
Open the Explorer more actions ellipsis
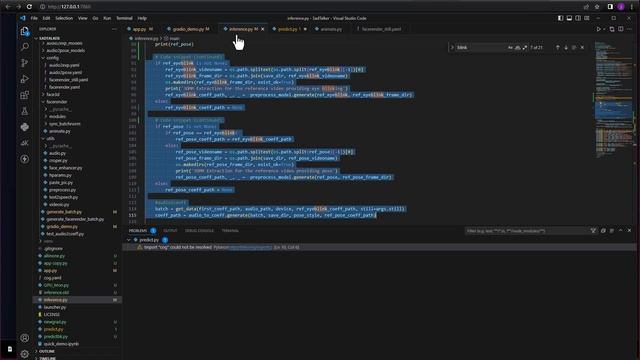pos(114,29)
